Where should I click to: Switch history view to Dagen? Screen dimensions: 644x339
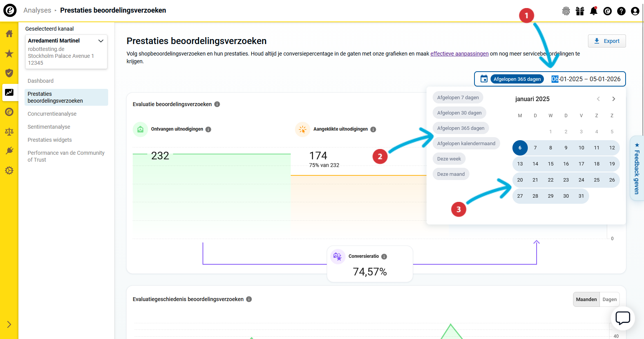(609, 300)
